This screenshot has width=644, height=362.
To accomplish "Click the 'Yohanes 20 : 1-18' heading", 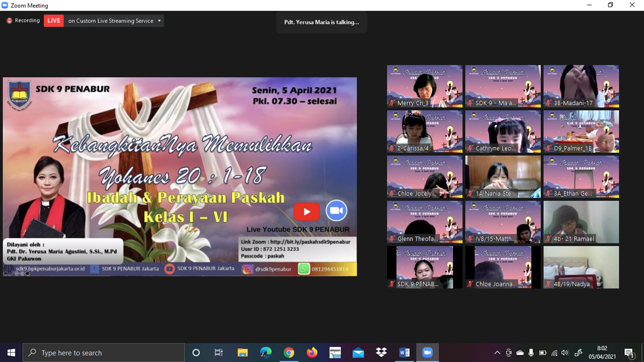I will point(183,177).
